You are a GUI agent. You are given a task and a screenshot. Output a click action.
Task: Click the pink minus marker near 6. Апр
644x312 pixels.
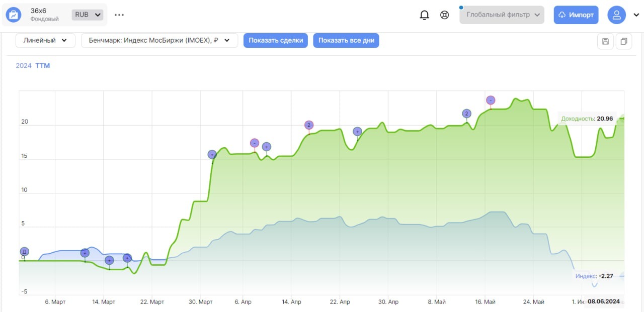[255, 143]
